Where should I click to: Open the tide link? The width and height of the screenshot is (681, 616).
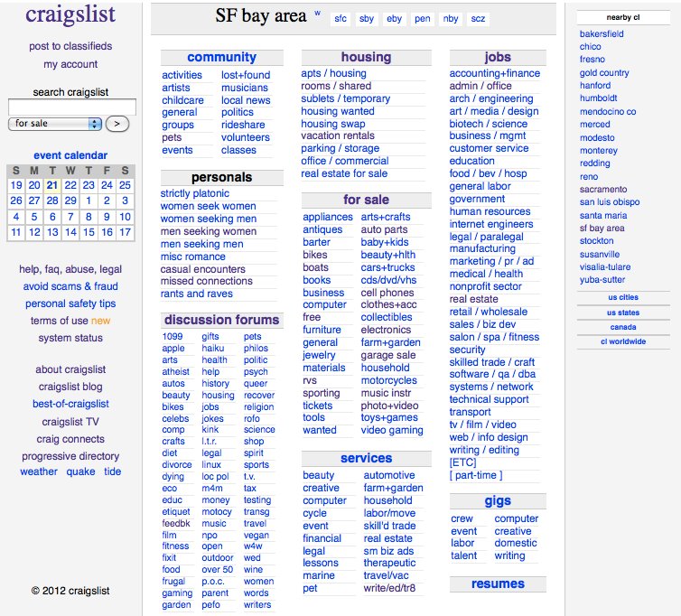[113, 471]
